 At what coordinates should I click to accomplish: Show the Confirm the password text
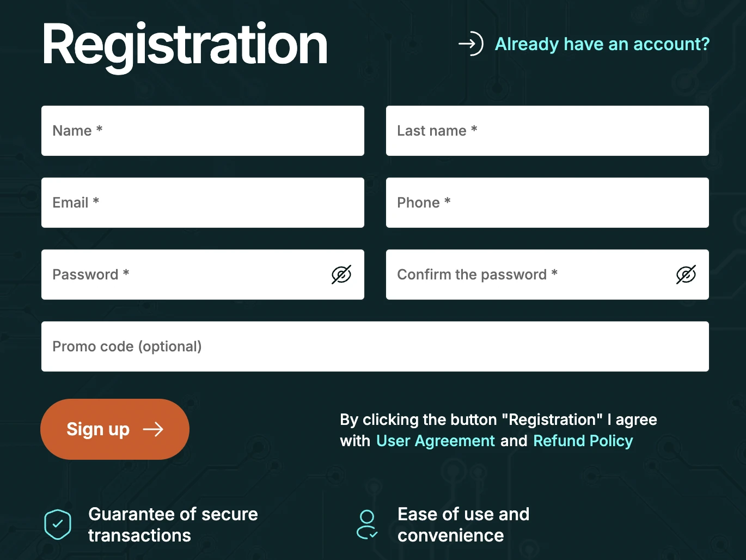(x=686, y=275)
